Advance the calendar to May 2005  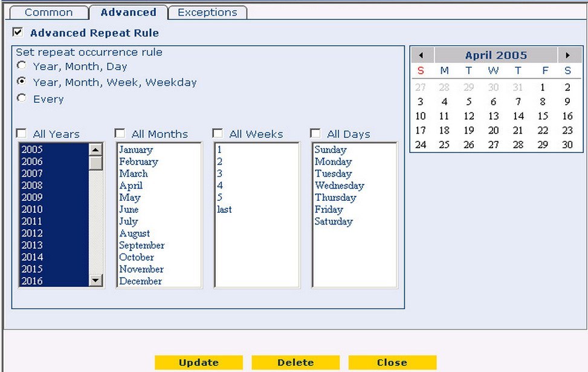[569, 54]
